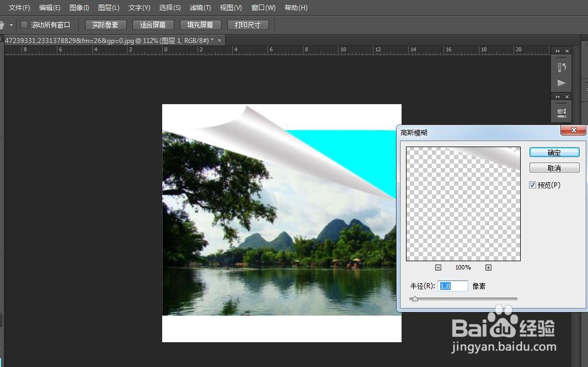Zoom in the blur preview with plus icon
This screenshot has width=588, height=367.
488,267
